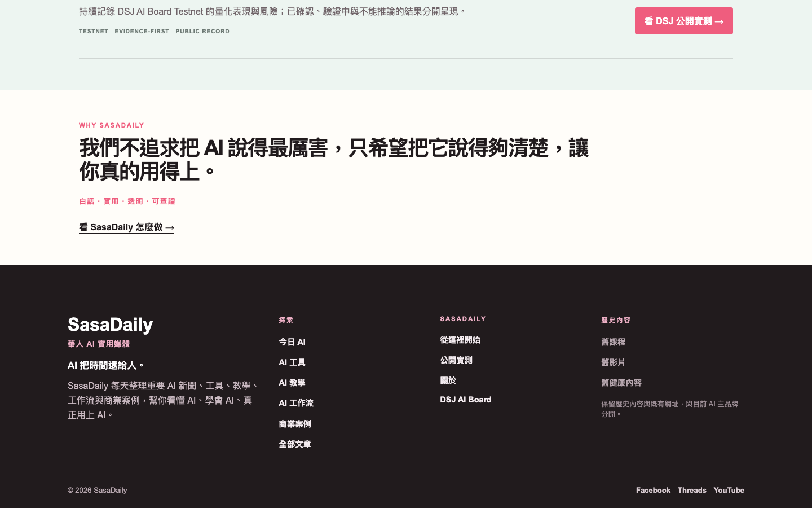Click the EVIDENCE-FIRST tag text
Viewport: 812px width, 508px height.
(142, 32)
